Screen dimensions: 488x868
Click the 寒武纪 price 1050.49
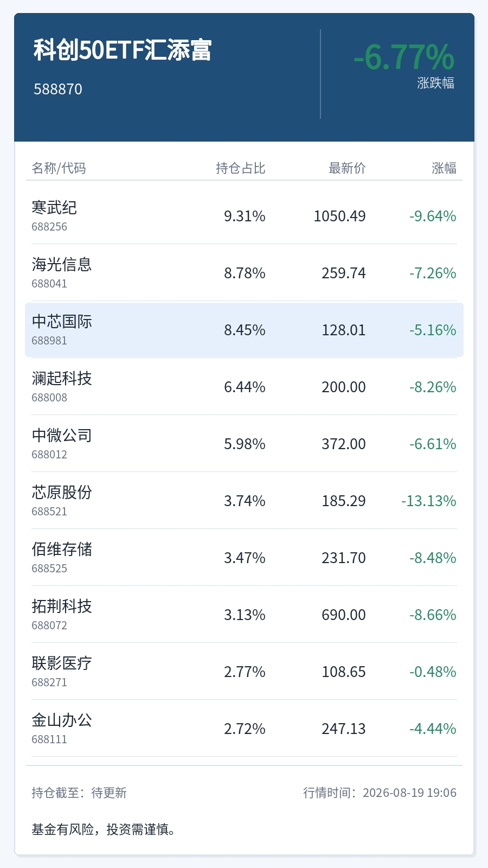click(340, 216)
